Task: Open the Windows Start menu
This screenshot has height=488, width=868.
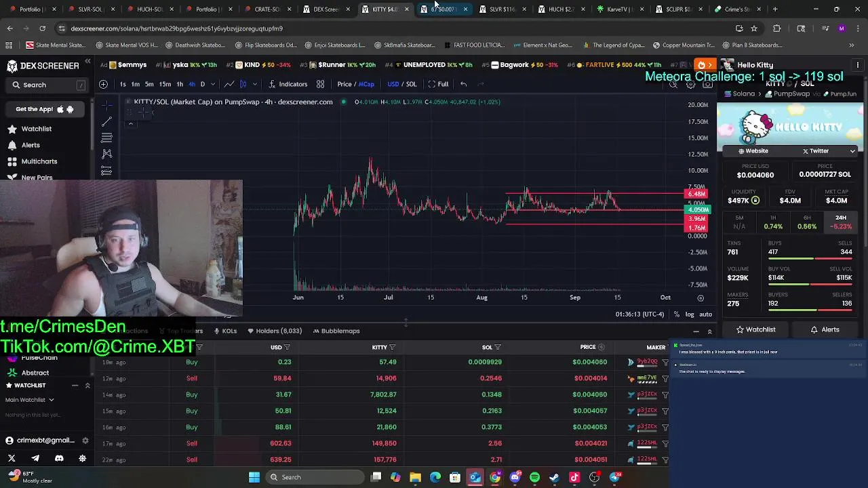Action: 254,477
